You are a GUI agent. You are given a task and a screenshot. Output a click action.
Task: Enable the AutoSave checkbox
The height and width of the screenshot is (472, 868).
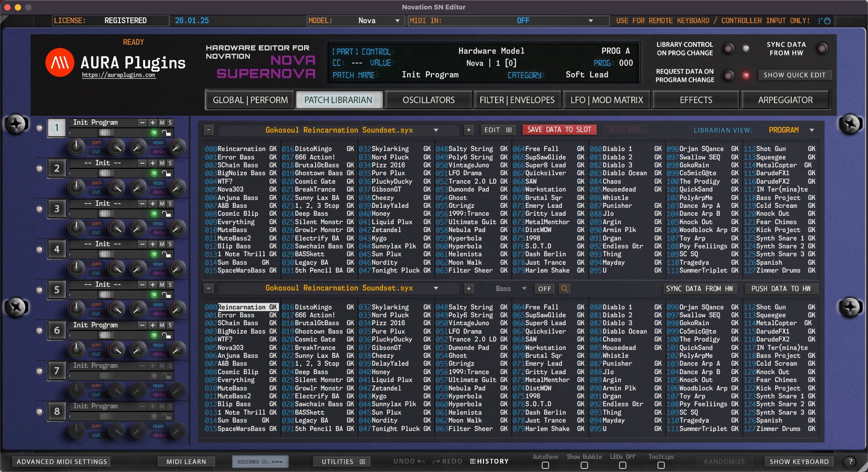point(545,465)
